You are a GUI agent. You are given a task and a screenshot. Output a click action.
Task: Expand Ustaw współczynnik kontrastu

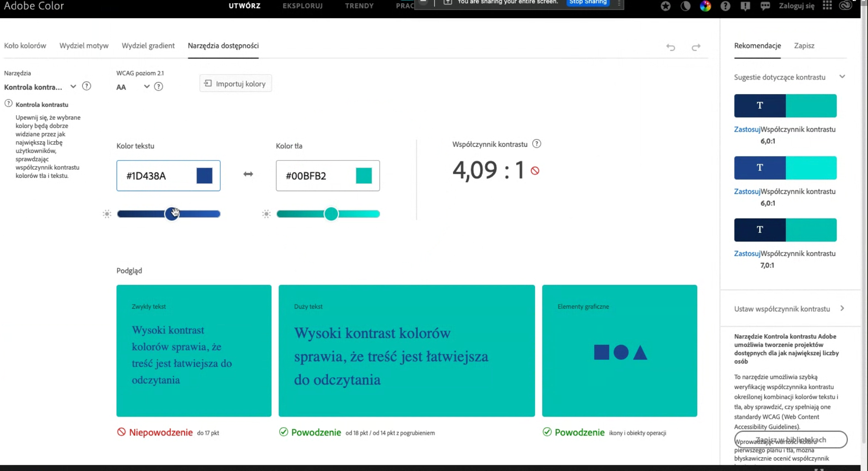click(x=790, y=309)
